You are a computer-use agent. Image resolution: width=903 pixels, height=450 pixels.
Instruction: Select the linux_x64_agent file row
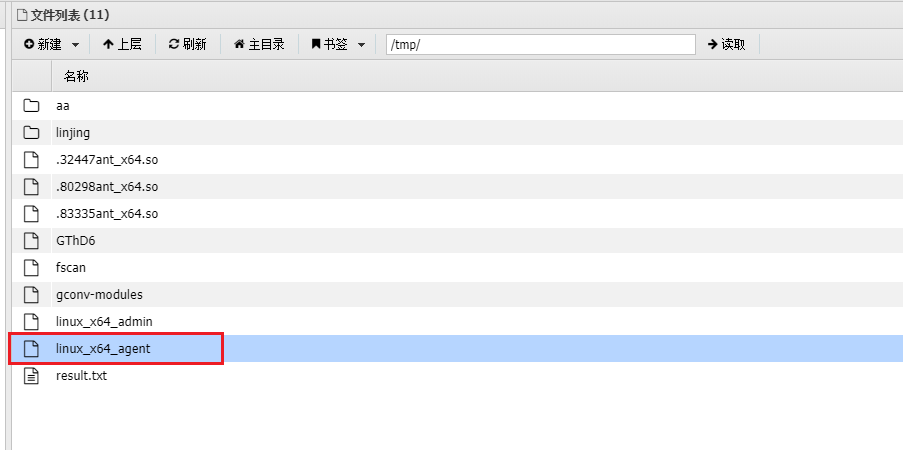[x=103, y=348]
